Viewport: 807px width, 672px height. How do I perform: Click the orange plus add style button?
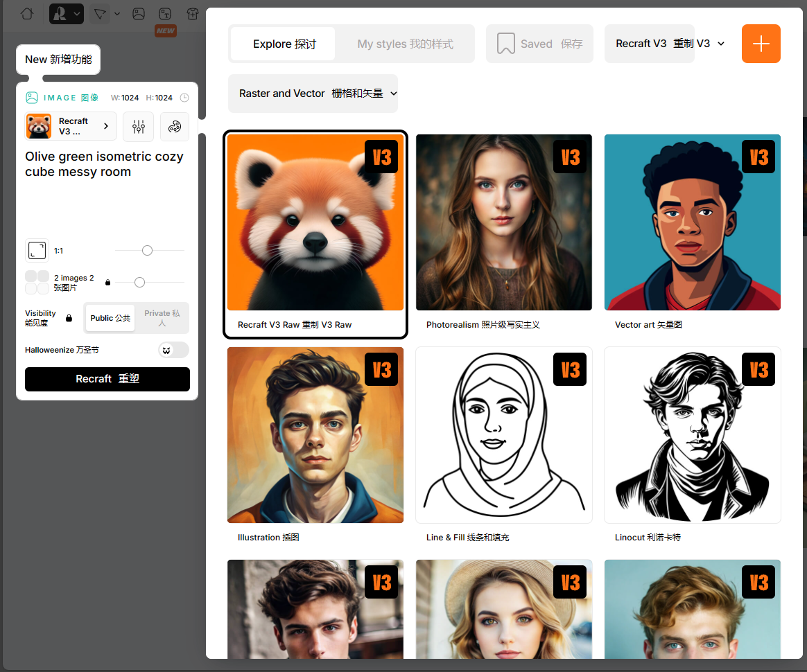point(761,44)
